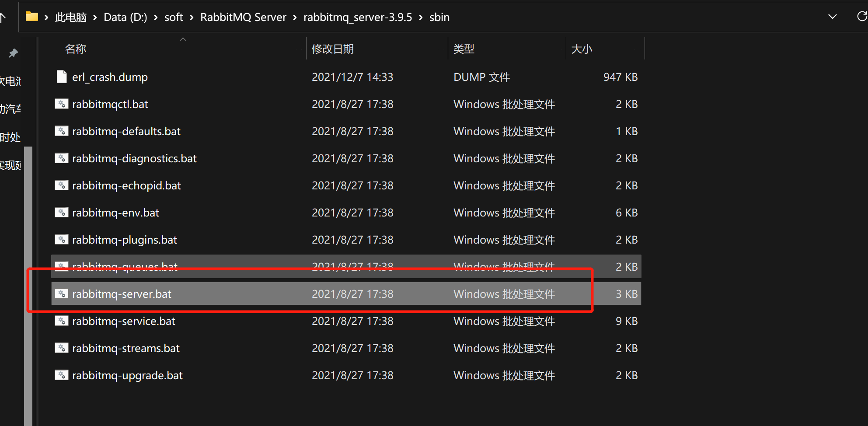Screen dimensions: 868x426
Task: Expand chevron after RabbitMQ Server in breadcrumb
Action: tap(295, 17)
